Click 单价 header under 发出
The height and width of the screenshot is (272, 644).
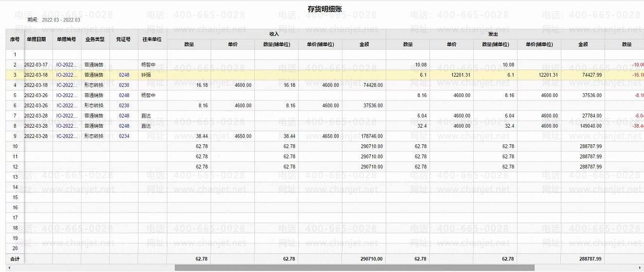pos(451,44)
